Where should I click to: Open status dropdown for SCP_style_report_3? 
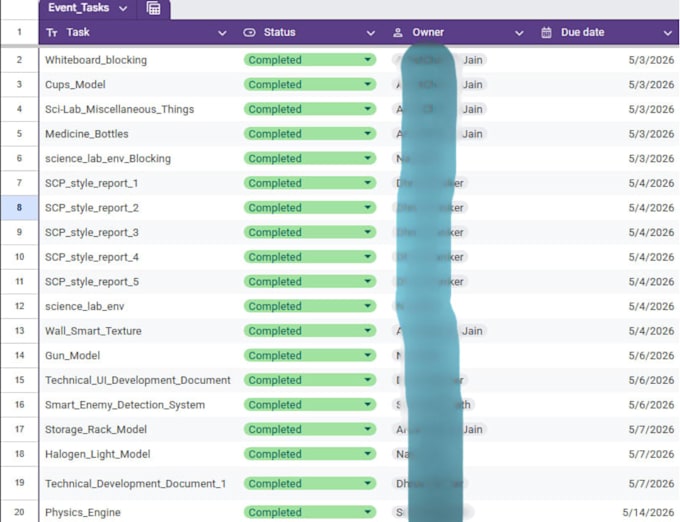point(368,232)
